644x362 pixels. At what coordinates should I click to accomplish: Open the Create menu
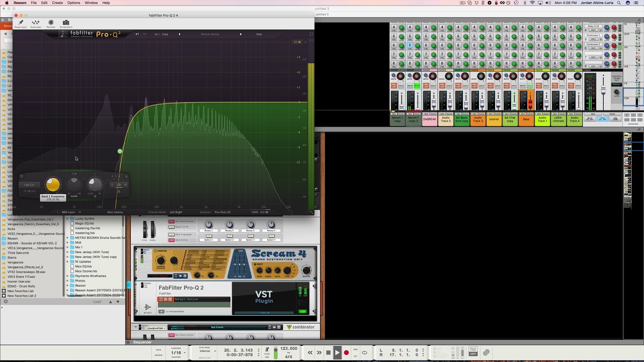57,3
